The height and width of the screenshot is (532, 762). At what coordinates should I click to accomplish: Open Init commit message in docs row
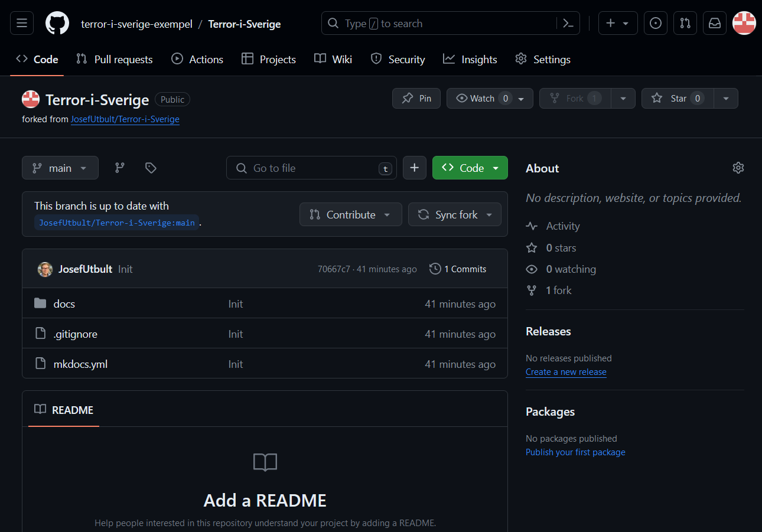236,303
